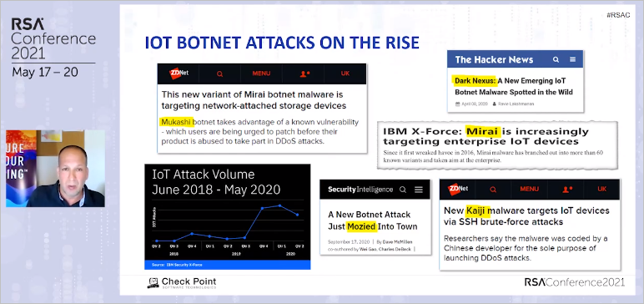Select the UK edition in the Mirai variant ZDNet header
The image size is (644, 304).
coord(345,73)
